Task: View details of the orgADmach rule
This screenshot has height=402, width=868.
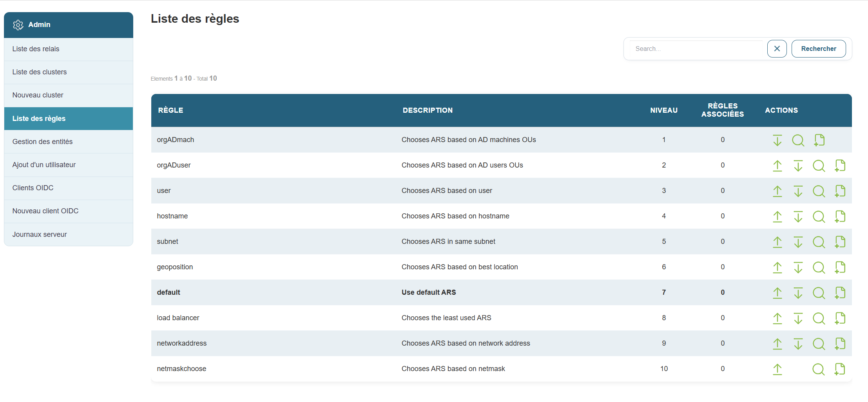Action: (x=798, y=140)
